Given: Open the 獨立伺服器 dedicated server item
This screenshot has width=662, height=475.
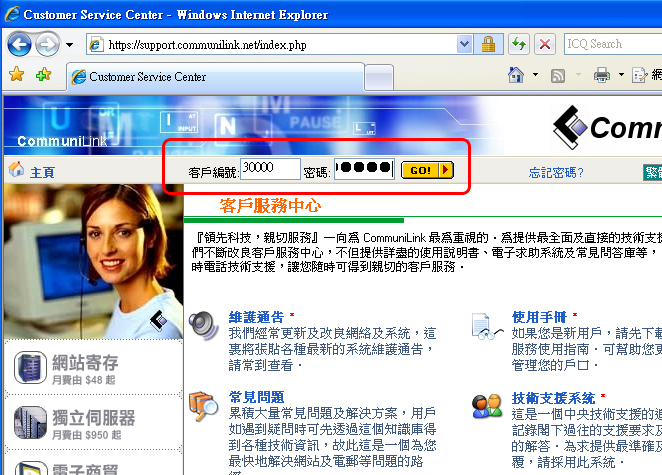Looking at the screenshot, I should click(x=94, y=418).
